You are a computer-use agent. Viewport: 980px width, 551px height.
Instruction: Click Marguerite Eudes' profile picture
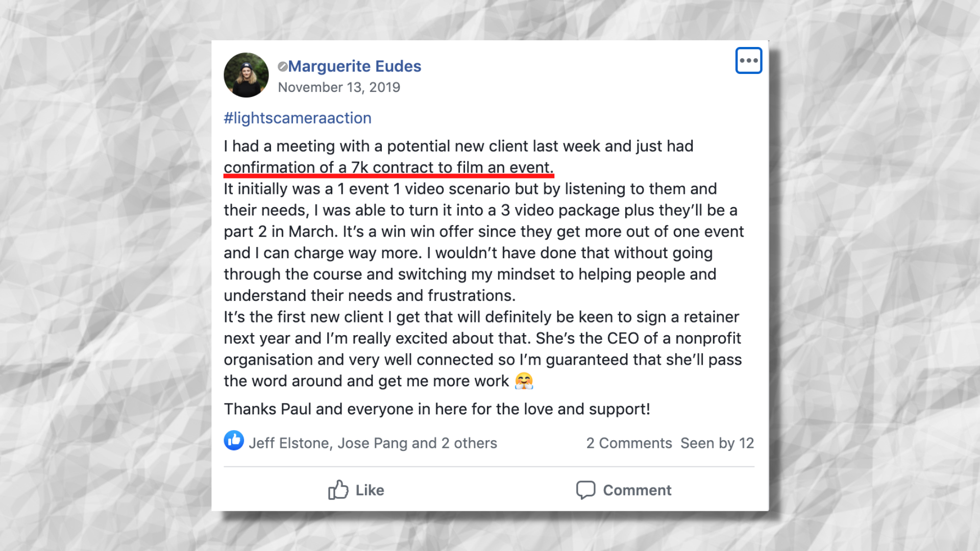[246, 75]
